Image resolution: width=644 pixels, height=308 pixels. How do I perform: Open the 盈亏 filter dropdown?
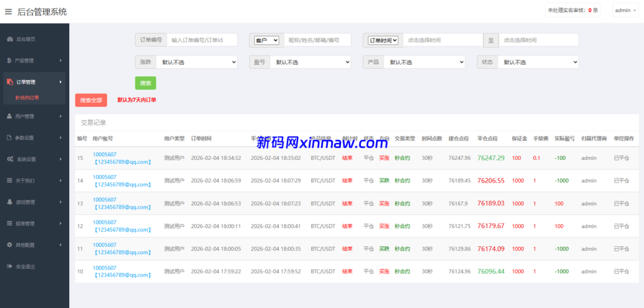coord(310,62)
